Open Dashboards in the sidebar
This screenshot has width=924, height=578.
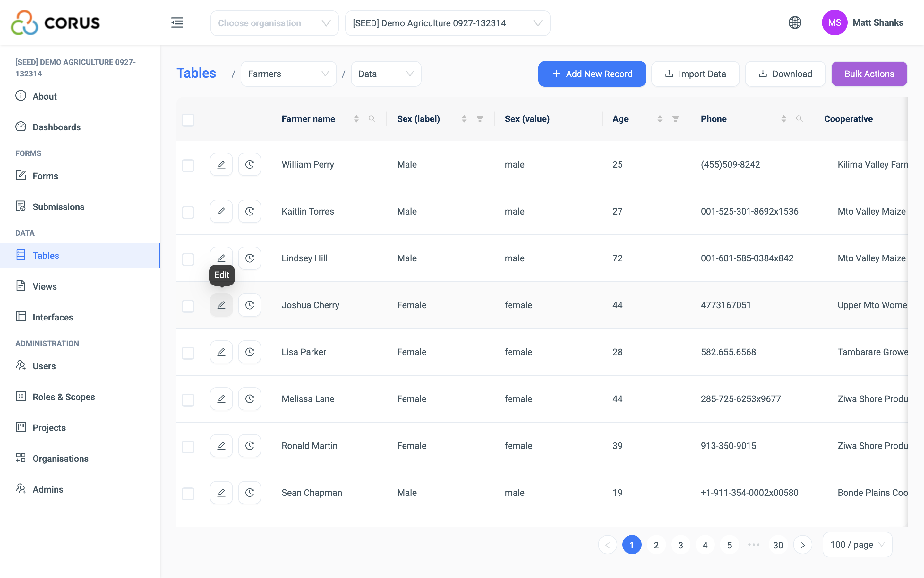pos(56,127)
